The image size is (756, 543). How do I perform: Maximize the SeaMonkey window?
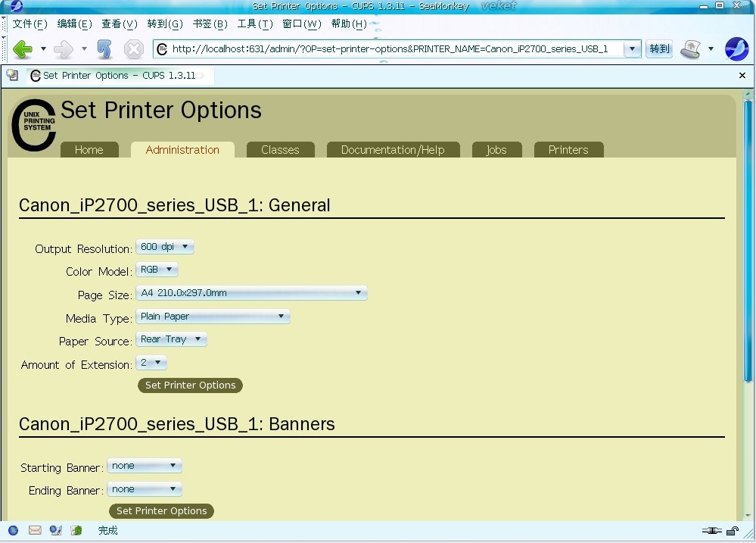pos(720,6)
